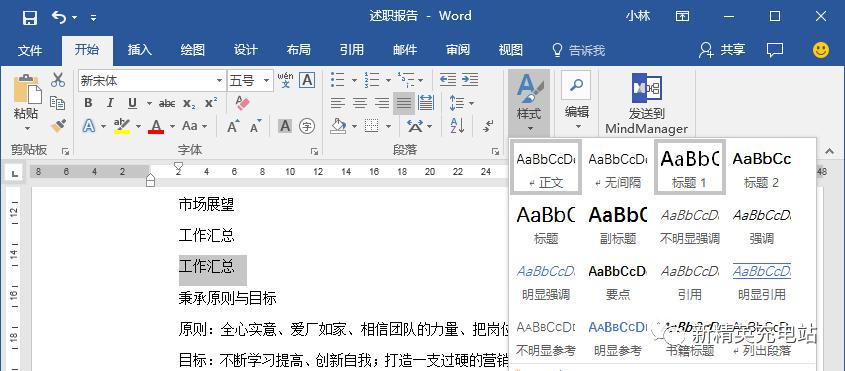Screen dimensions: 845x371
Task: Switch to the 插入 tab
Action: [x=140, y=50]
